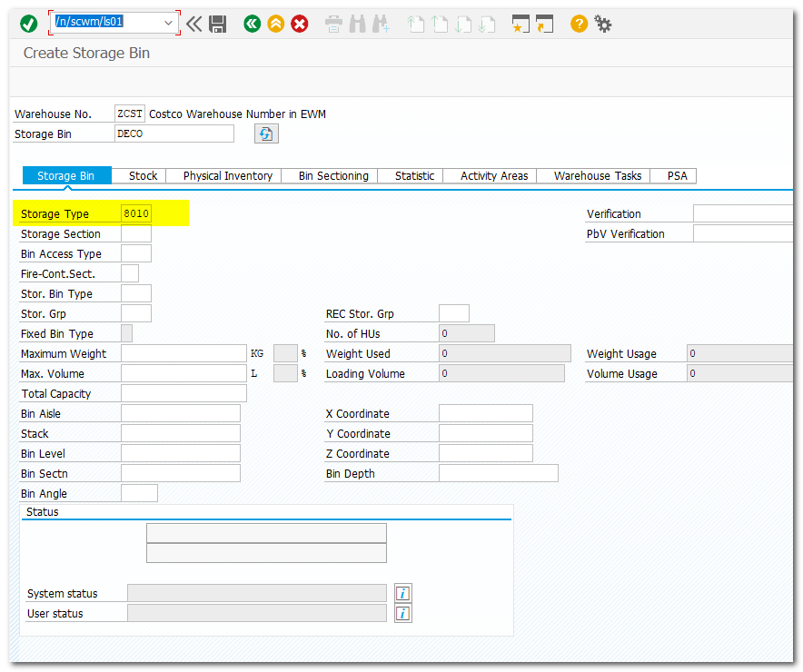The image size is (803, 672).
Task: Click the System status info icon
Action: (403, 593)
